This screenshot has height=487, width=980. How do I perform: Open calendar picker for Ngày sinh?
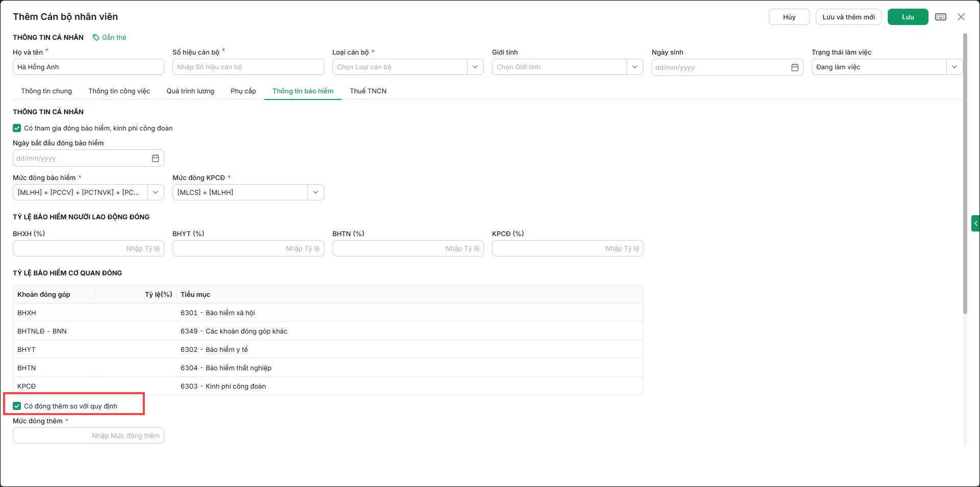click(x=794, y=67)
